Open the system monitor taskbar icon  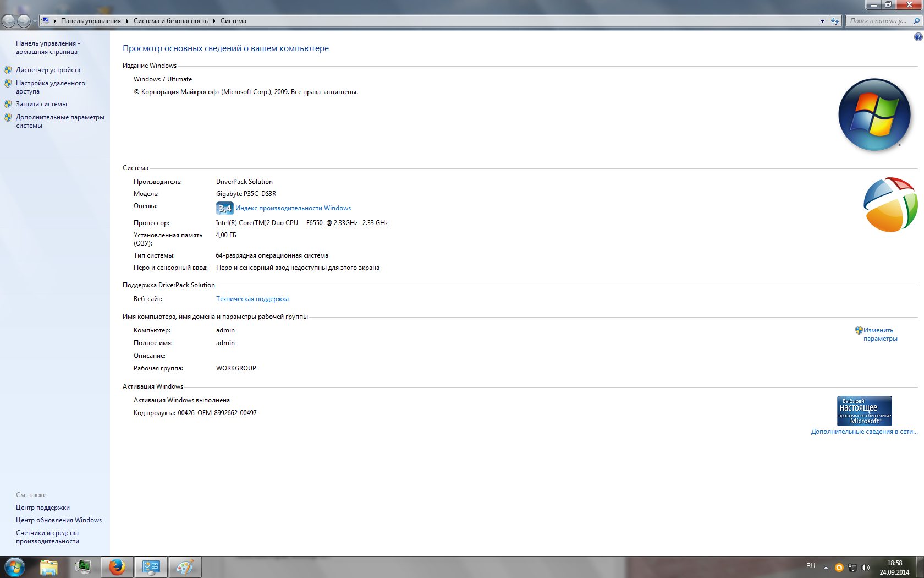83,567
